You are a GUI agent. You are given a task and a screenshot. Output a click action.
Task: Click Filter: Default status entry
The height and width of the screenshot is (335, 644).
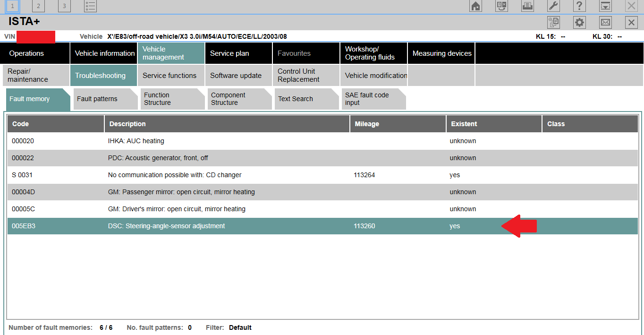[229, 327]
